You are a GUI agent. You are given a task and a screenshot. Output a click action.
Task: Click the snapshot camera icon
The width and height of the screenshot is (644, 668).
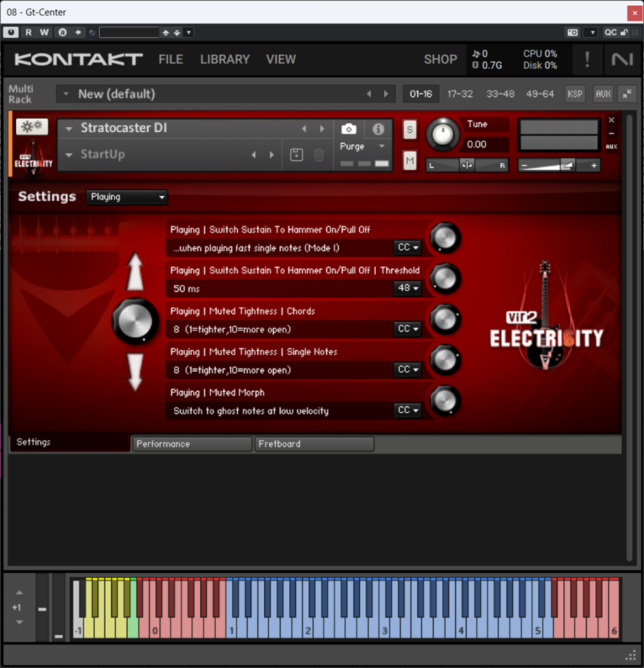pos(349,129)
